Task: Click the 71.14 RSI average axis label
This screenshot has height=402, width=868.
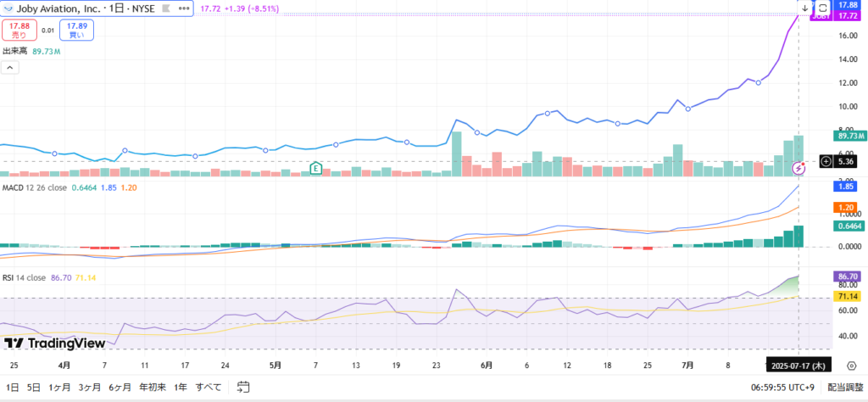Action: 848,296
